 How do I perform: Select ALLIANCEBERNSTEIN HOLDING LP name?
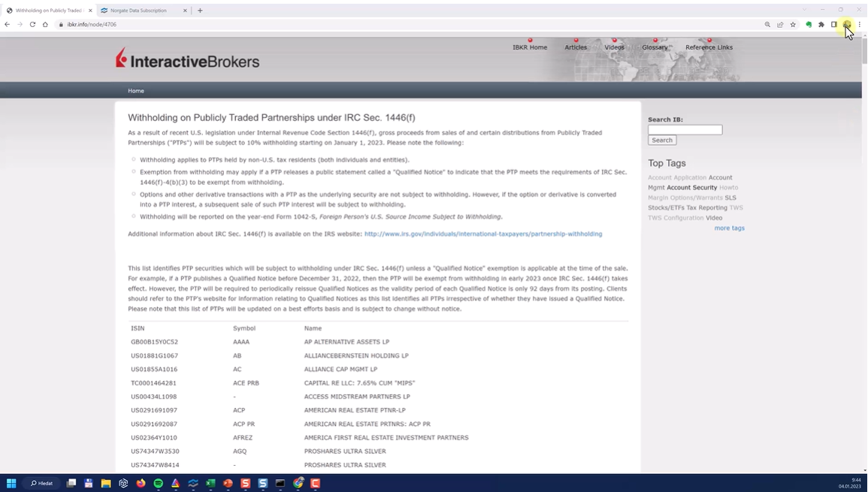(356, 356)
